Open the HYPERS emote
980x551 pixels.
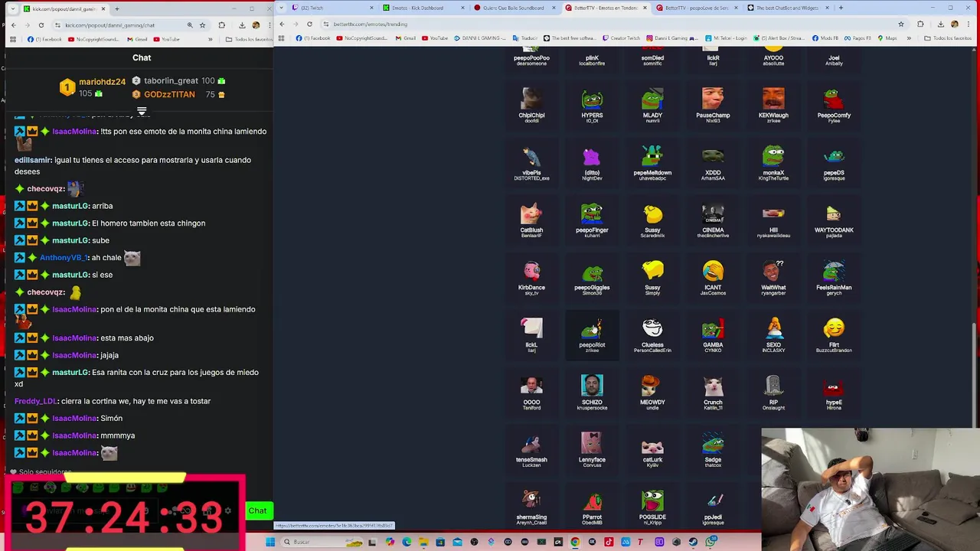click(592, 106)
